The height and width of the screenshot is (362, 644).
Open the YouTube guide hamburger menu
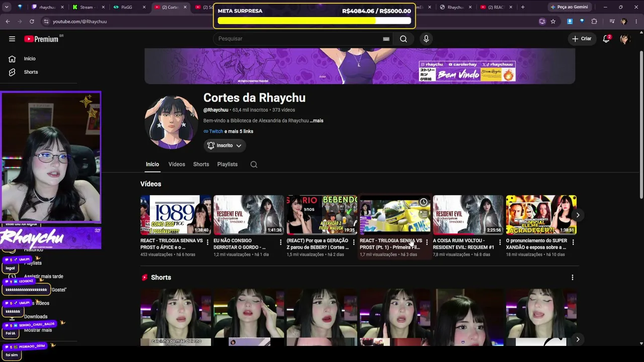tap(12, 39)
